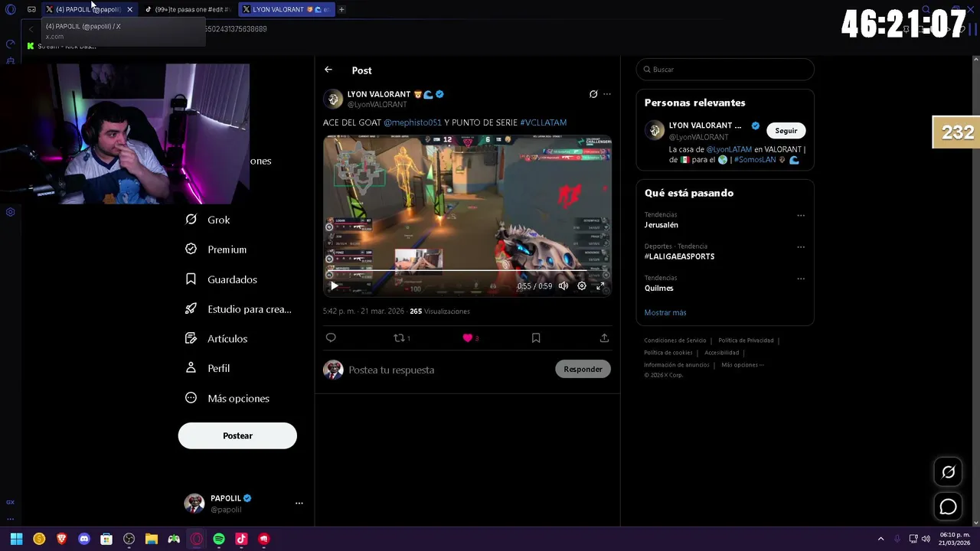Viewport: 980px width, 551px height.
Task: Open Política de cookies link
Action: (668, 353)
